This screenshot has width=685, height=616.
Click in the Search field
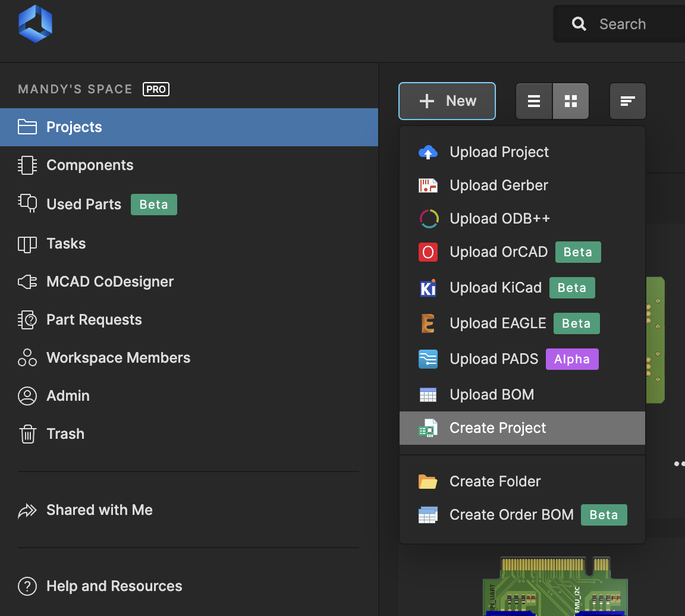point(630,24)
